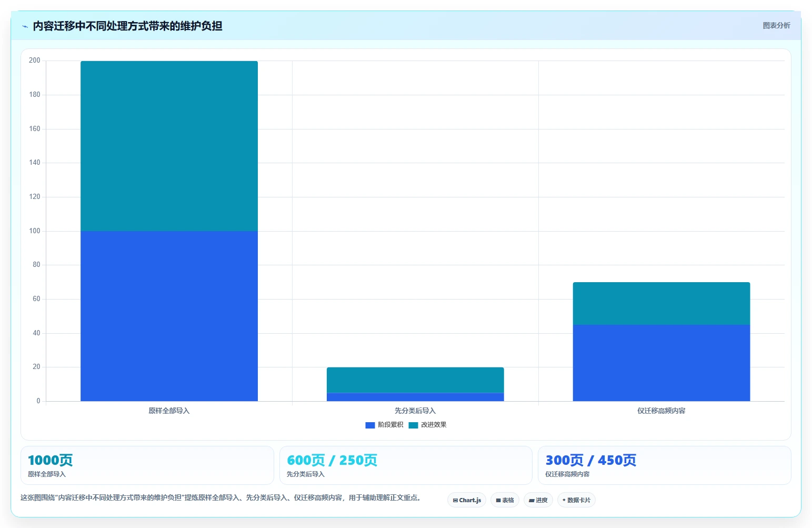Click the lightning icon beside the chart title
Screen dimensions: 812x528
25,26
